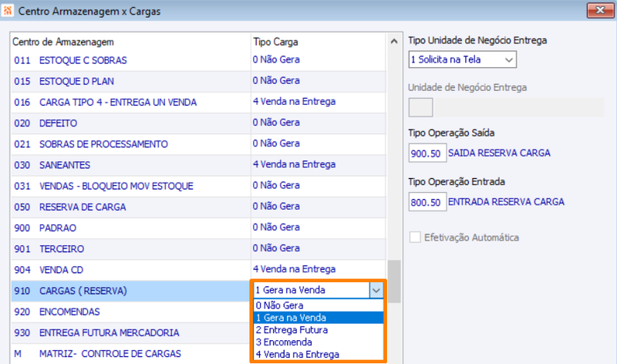Pick '4 Venda na Entrega' dropdown option
This screenshot has width=617, height=364.
click(319, 354)
